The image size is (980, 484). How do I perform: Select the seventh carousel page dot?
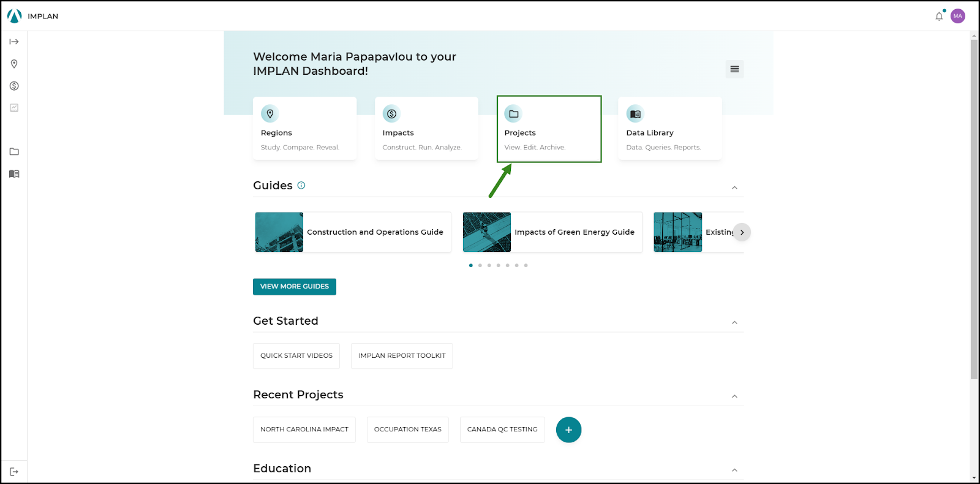pyautogui.click(x=526, y=265)
